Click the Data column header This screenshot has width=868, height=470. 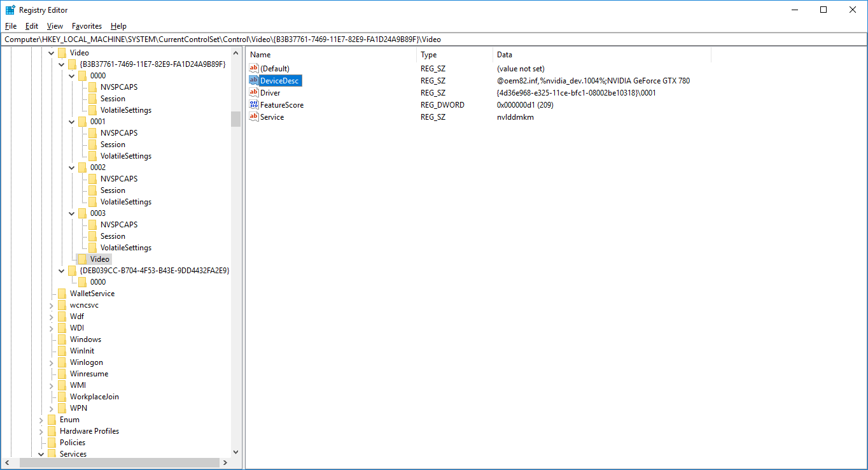coord(601,55)
